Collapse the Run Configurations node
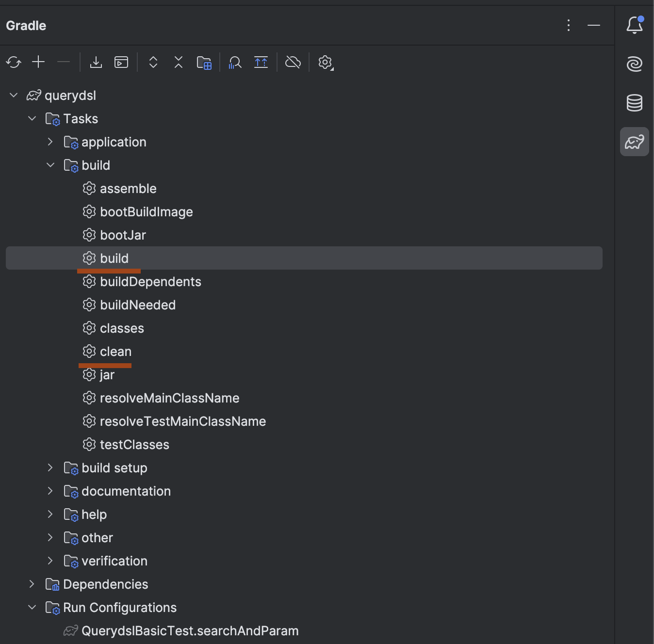The height and width of the screenshot is (644, 654). point(32,607)
